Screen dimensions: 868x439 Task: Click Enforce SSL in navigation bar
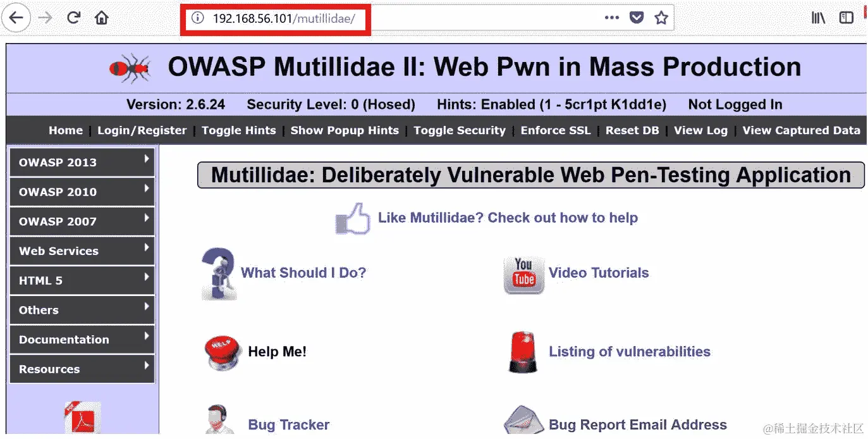[556, 130]
